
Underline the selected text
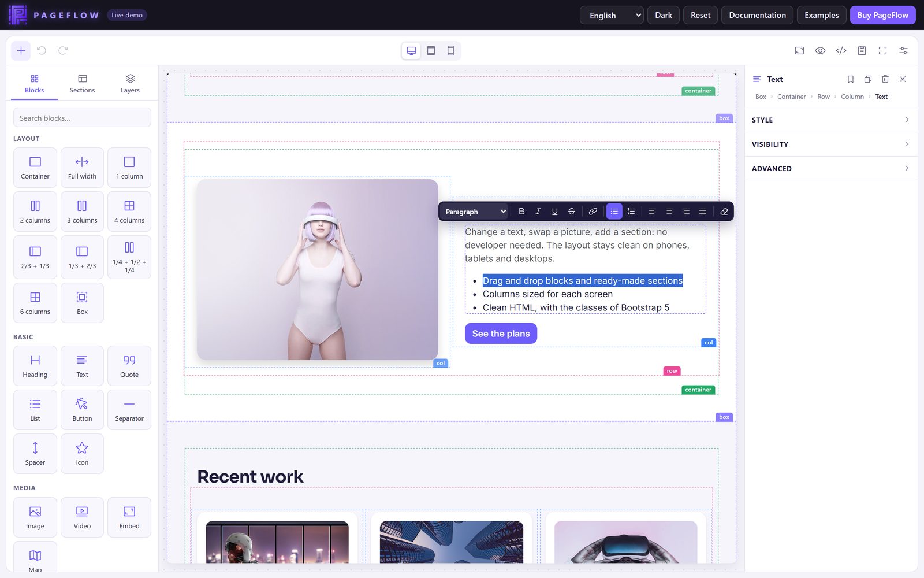tap(555, 212)
